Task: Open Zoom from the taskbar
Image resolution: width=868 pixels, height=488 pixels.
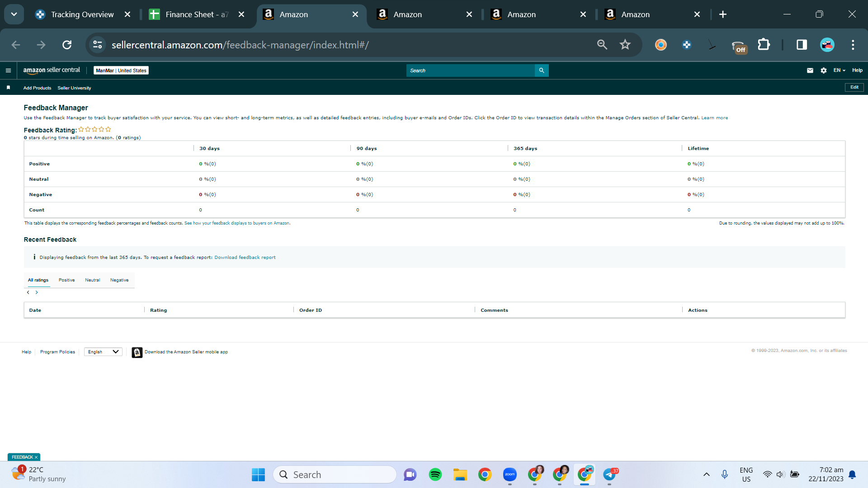Action: 510,474
